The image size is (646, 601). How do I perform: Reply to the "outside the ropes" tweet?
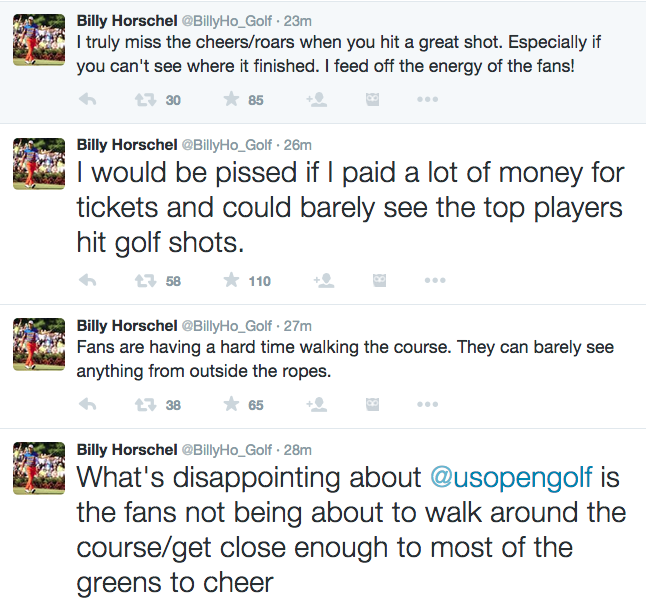[x=88, y=405]
